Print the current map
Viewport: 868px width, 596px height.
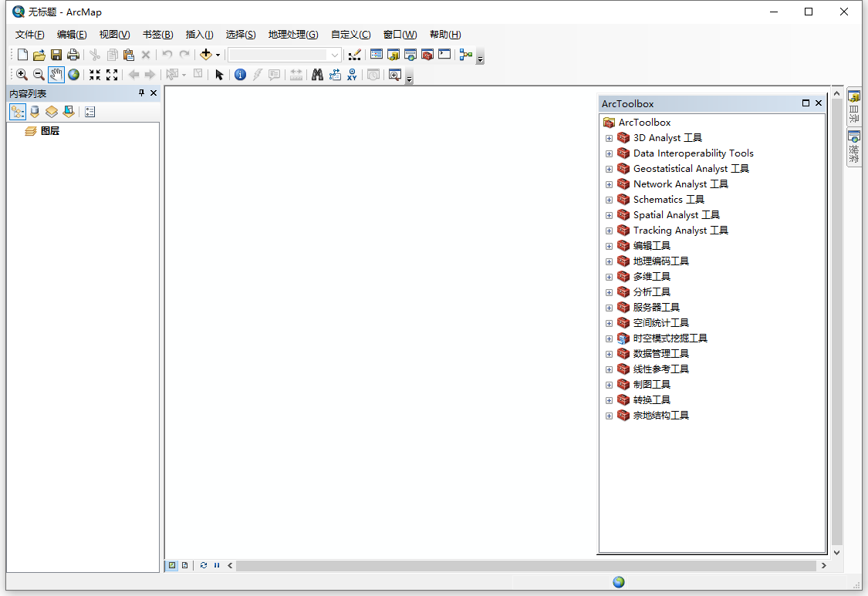pyautogui.click(x=73, y=55)
